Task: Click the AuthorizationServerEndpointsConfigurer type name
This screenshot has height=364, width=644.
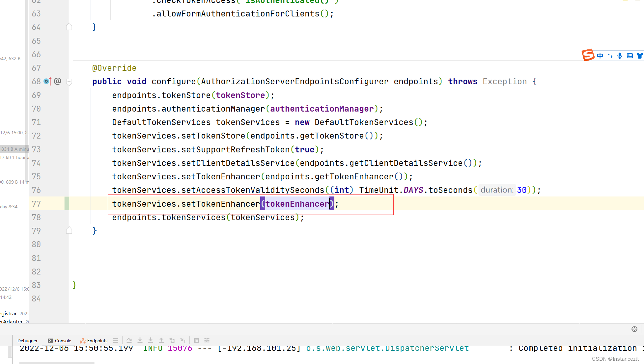Action: point(294,81)
